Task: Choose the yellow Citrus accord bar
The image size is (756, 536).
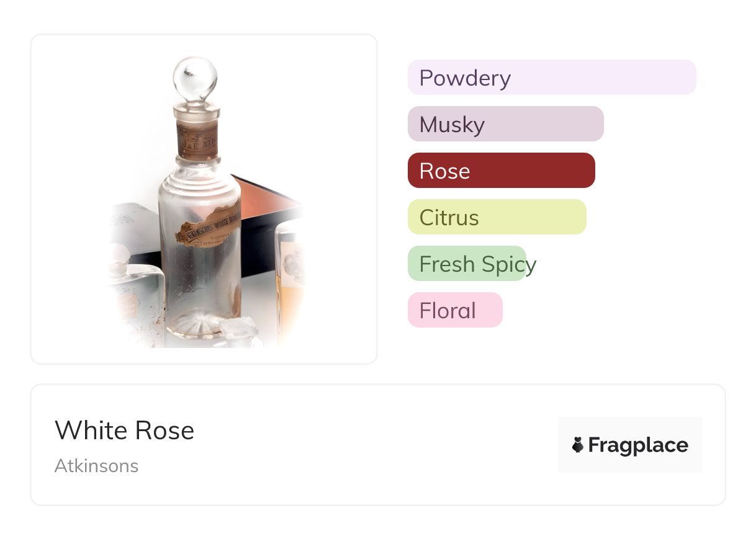Action: point(497,217)
